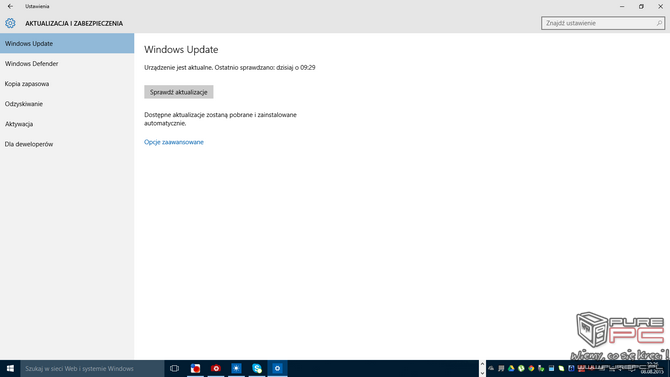This screenshot has height=377, width=670.
Task: Go back with the arrow in title bar
Action: (x=10, y=6)
